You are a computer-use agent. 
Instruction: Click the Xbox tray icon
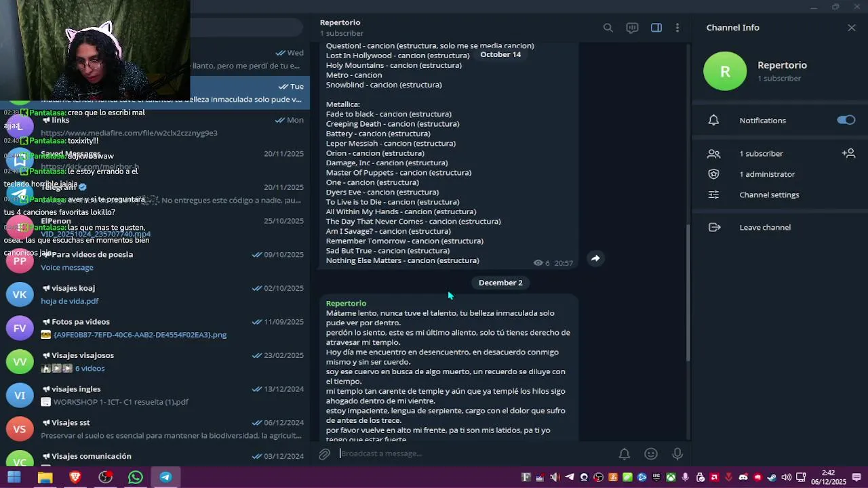671,477
